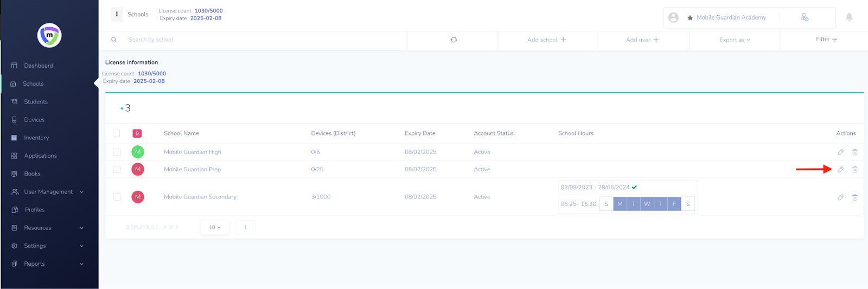Image resolution: width=868 pixels, height=289 pixels.
Task: Click the 3/1000 devices count
Action: coord(321,197)
